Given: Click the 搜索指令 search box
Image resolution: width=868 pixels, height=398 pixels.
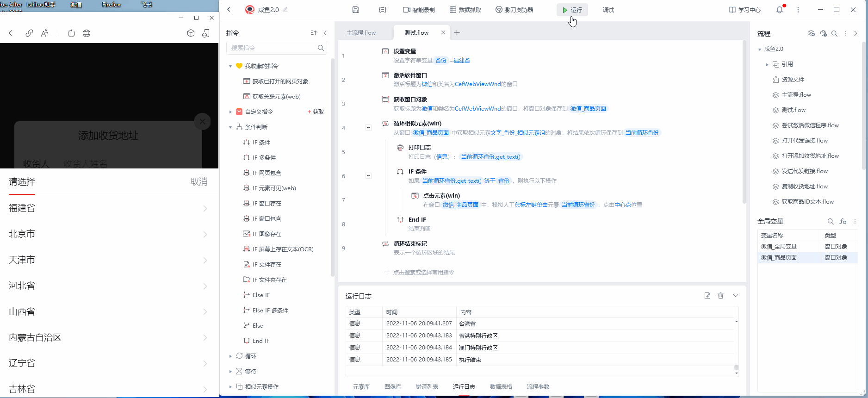Looking at the screenshot, I should 272,48.
